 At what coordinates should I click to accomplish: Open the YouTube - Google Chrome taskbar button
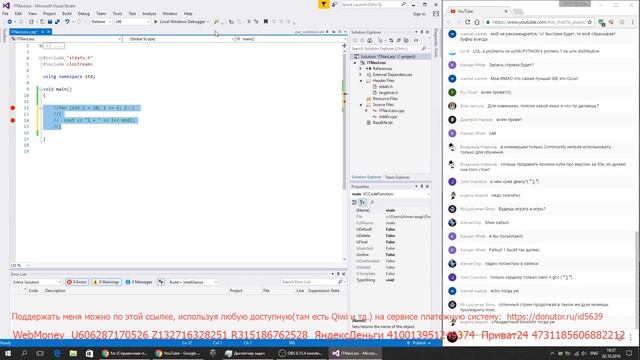[x=178, y=353]
